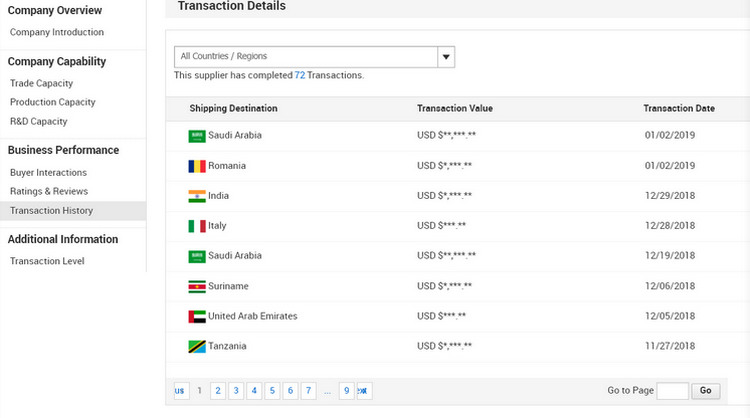The height and width of the screenshot is (418, 750).
Task: Click the first Saudi Arabia flag icon
Action: [x=196, y=136]
